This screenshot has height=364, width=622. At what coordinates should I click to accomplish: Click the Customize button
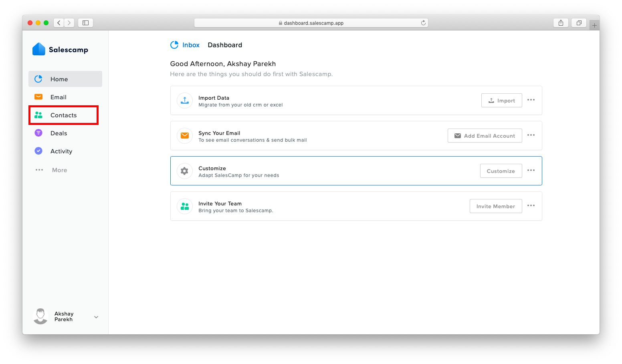coord(501,171)
